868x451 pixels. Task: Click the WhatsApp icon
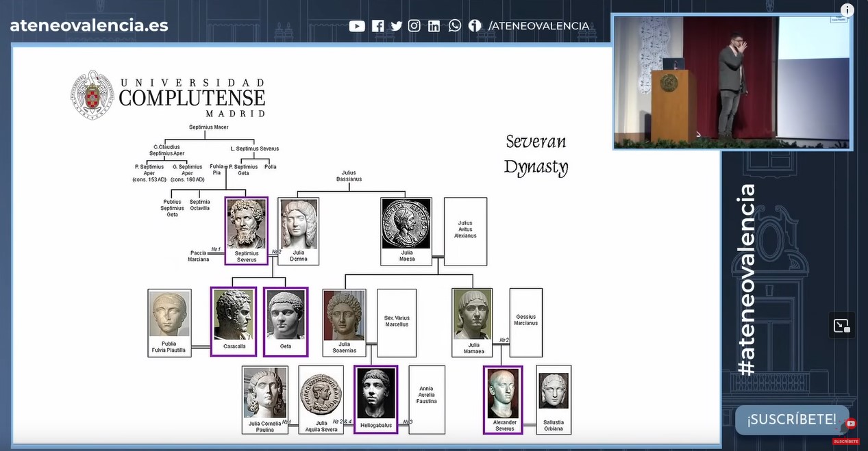[455, 26]
